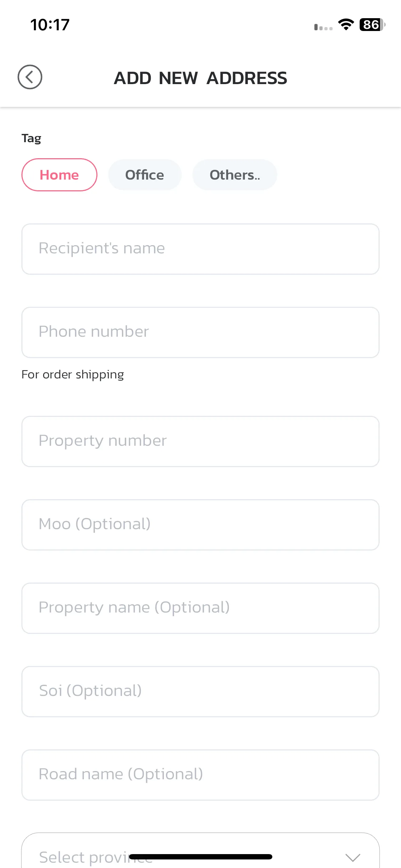
Task: Tap the home indicator bar
Action: click(x=201, y=857)
